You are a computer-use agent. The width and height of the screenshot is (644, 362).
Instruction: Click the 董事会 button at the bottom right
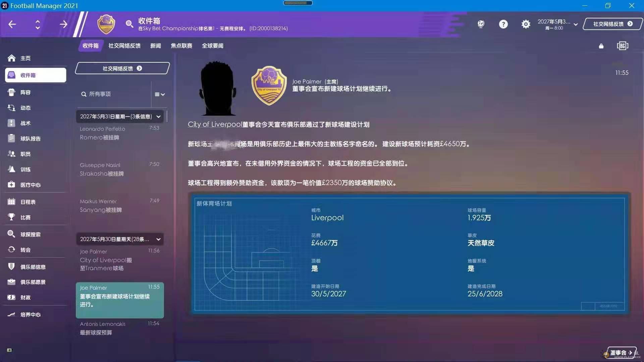622,353
